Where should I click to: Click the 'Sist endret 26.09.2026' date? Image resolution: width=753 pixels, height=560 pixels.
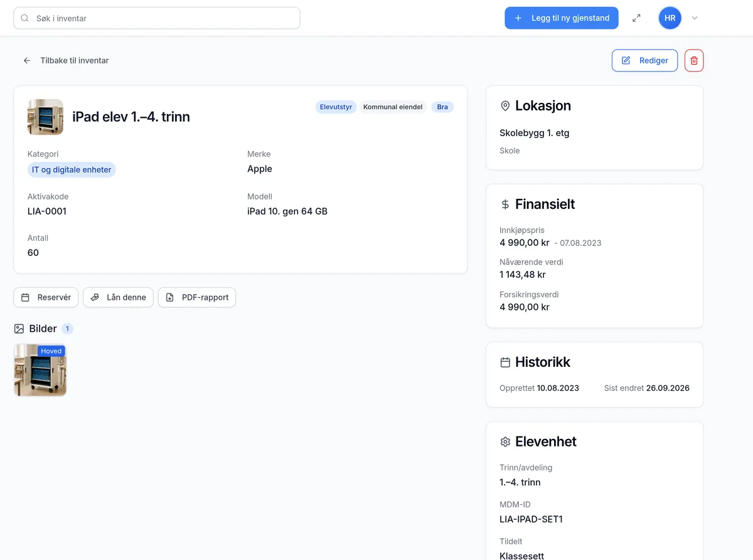[646, 388]
